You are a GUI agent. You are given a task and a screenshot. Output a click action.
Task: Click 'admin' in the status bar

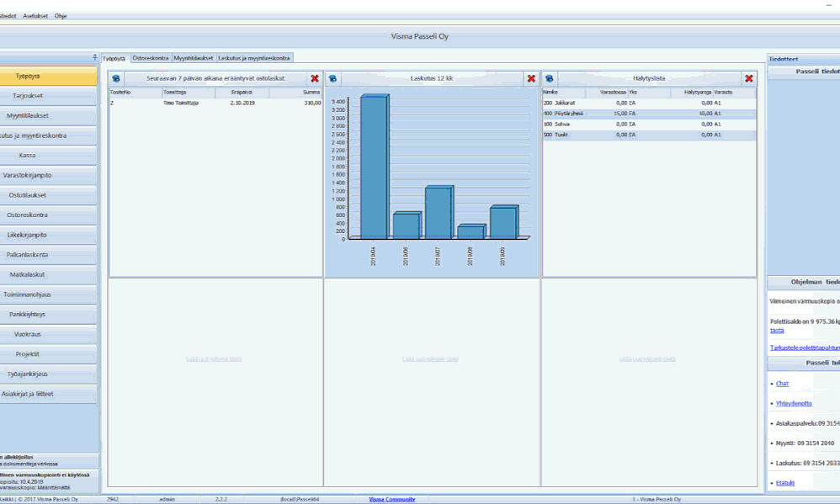click(x=167, y=499)
